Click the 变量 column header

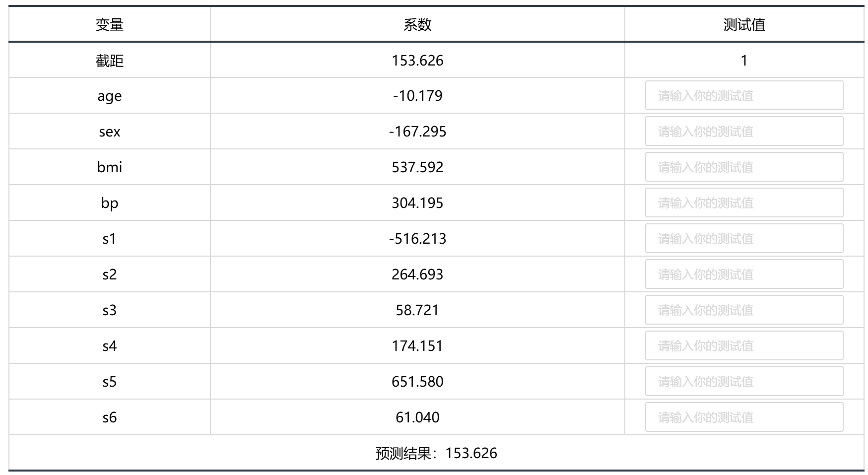[x=110, y=24]
